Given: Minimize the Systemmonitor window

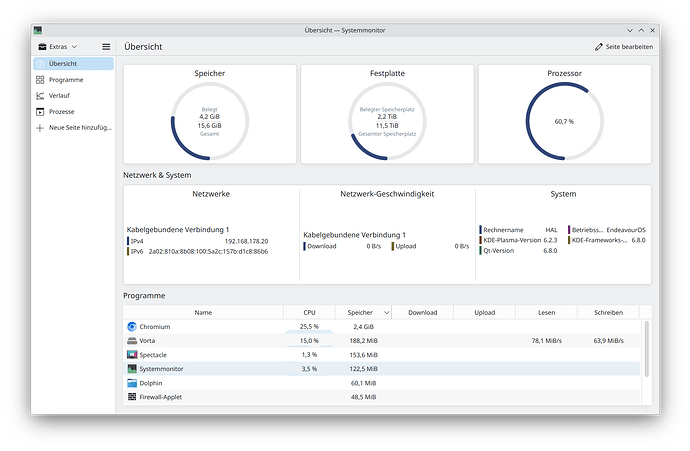Looking at the screenshot, I should 630,30.
